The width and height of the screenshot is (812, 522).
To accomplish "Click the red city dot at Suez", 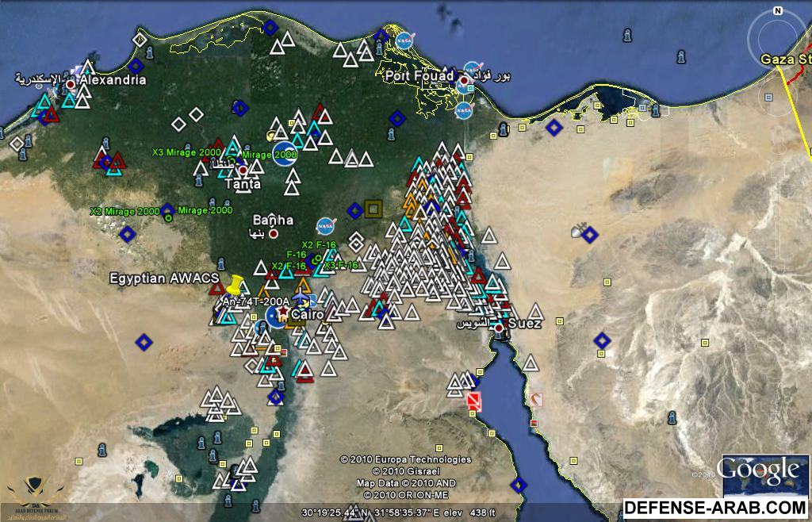I will pyautogui.click(x=499, y=327).
